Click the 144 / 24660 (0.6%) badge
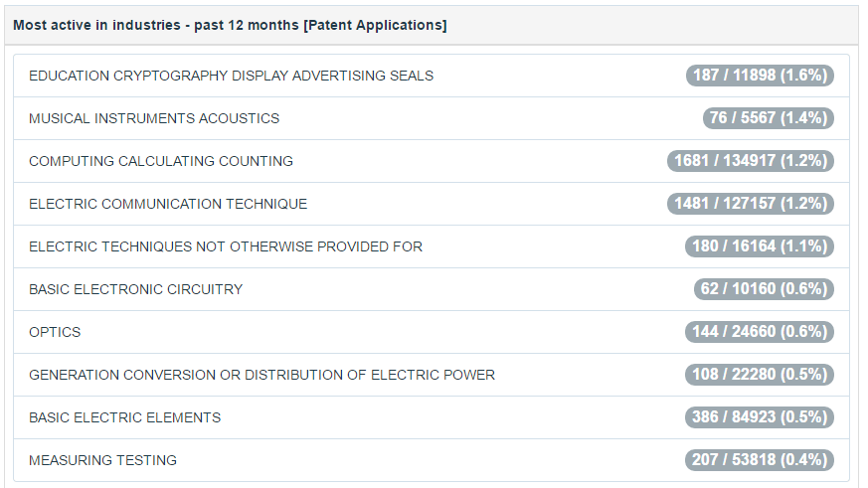 coord(760,332)
